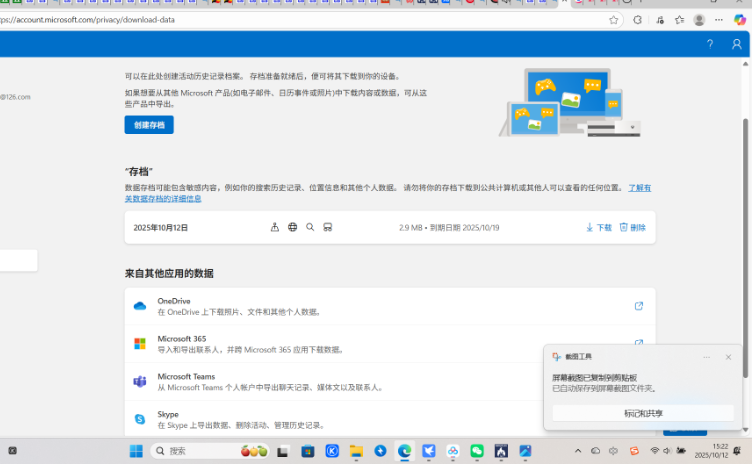The height and width of the screenshot is (469, 753).
Task: Open the OneDrive external link icon
Action: (x=639, y=306)
